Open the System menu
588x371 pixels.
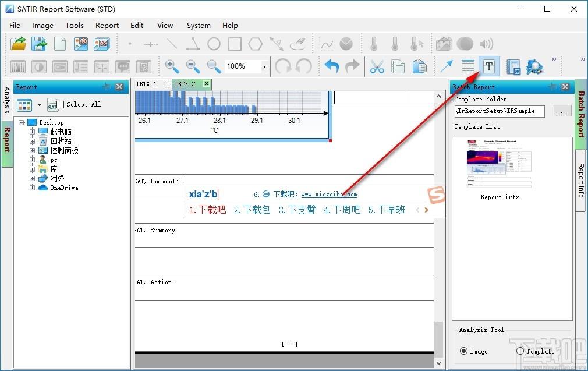pos(199,26)
